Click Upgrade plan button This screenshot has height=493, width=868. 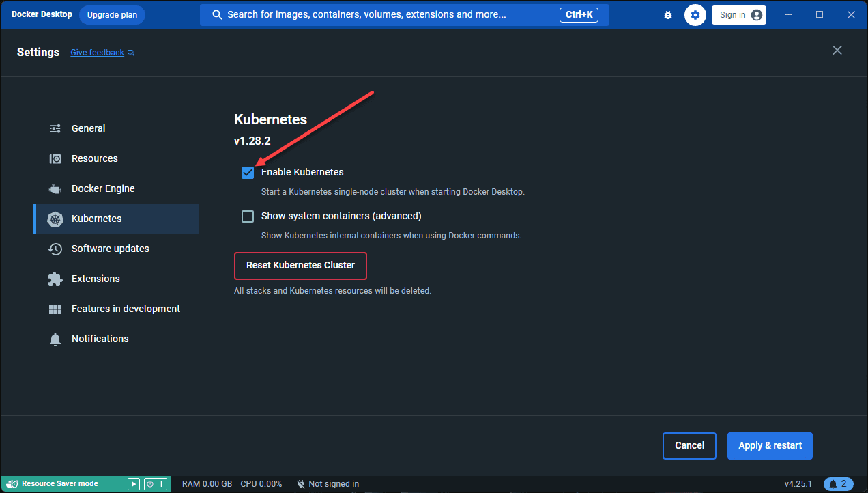(x=112, y=15)
